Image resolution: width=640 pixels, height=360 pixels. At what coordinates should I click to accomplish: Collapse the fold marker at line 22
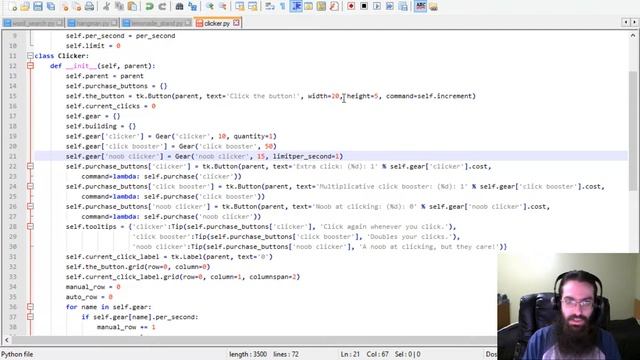click(x=30, y=166)
